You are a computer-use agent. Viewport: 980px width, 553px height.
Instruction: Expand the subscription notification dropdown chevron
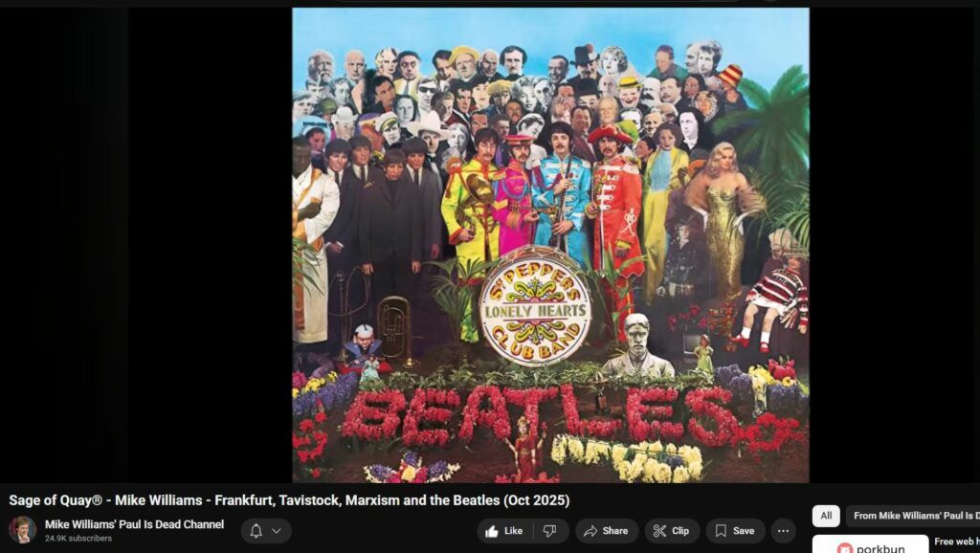coord(277,531)
